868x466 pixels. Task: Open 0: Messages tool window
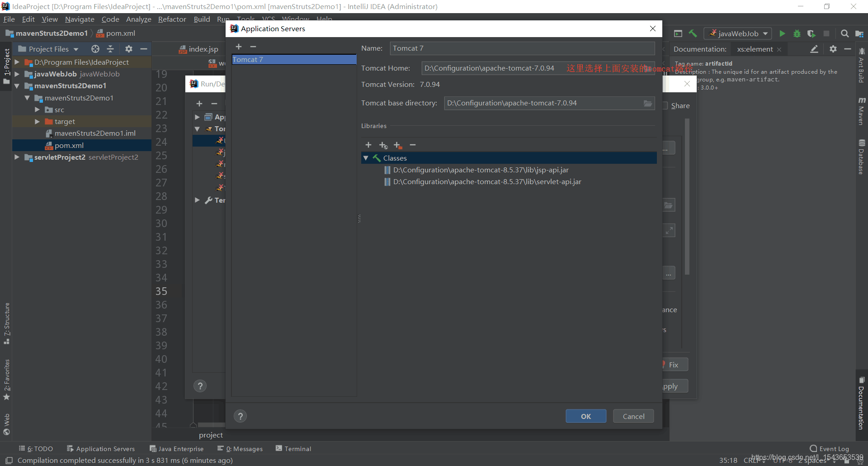pos(240,449)
